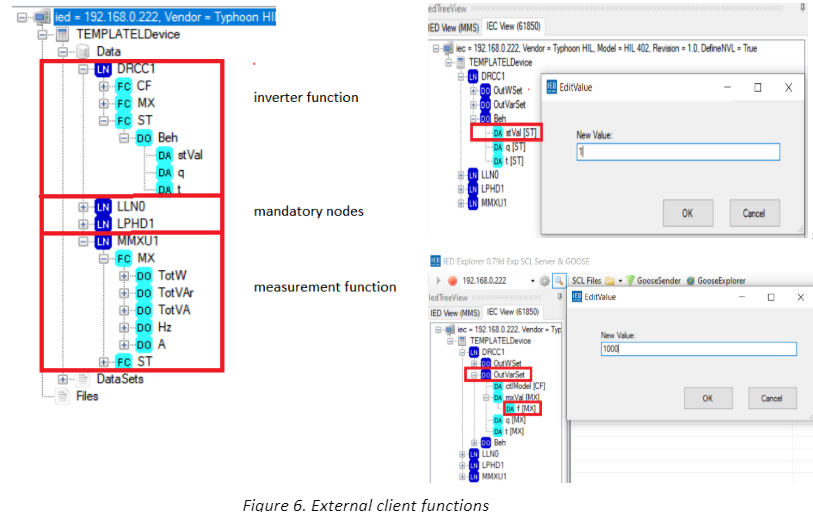Select the DA f [MX] attribute

click(x=525, y=408)
